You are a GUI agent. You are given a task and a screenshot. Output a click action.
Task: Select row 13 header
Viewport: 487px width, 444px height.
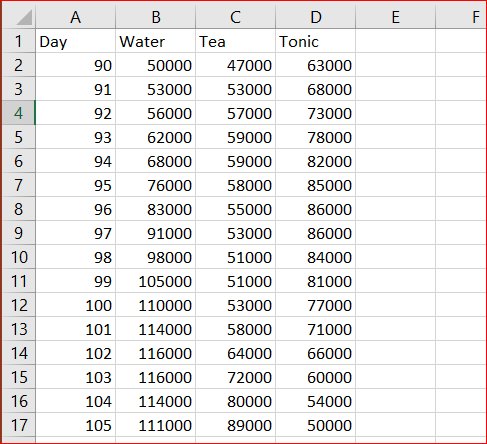point(19,329)
